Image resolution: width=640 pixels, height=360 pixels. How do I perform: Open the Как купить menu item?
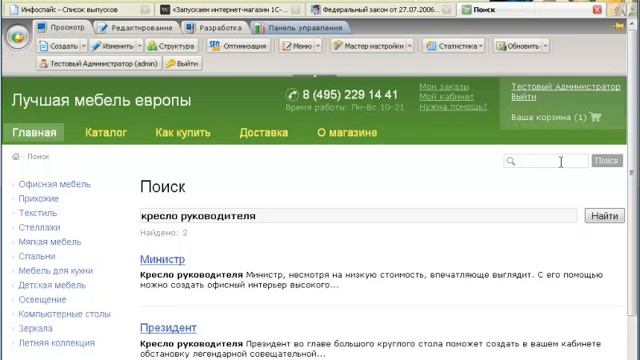click(x=183, y=133)
